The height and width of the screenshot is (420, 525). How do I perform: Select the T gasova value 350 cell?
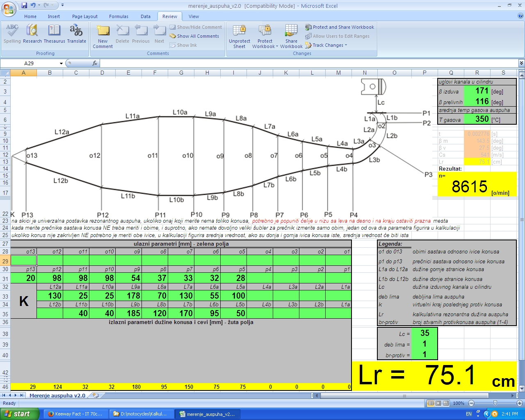477,119
